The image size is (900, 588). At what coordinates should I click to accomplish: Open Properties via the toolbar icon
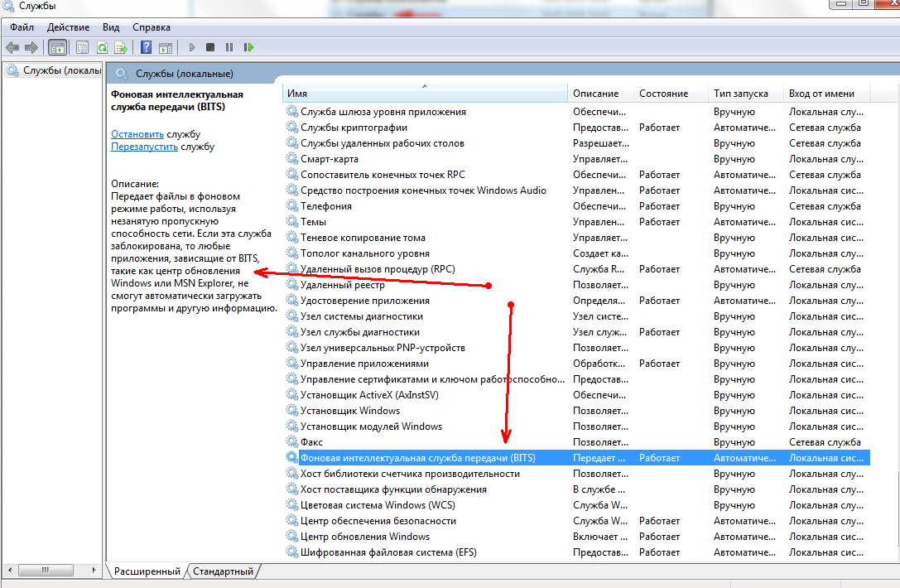pyautogui.click(x=82, y=48)
